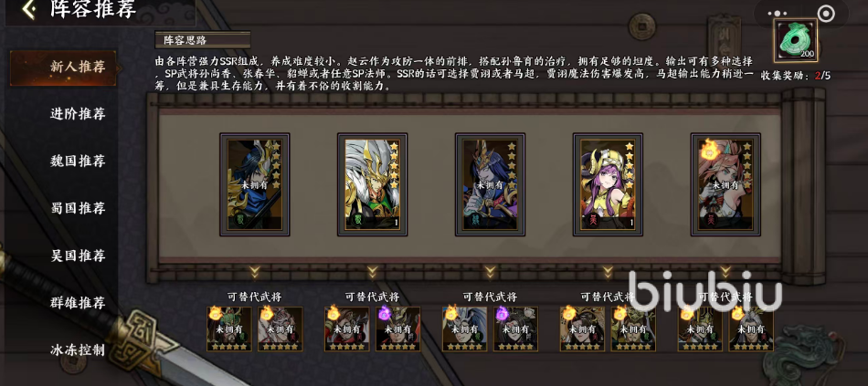The height and width of the screenshot is (386, 868).
Task: Expand chevron under the first hero card
Action: [255, 272]
